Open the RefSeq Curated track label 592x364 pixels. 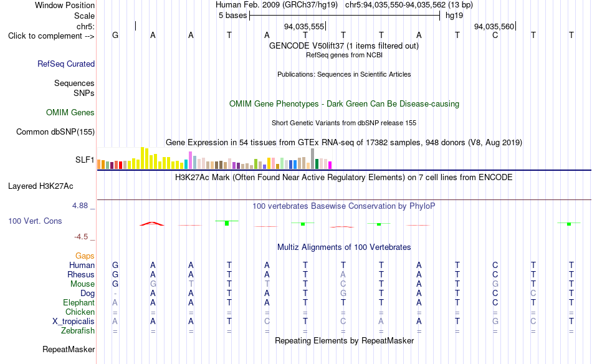(66, 64)
